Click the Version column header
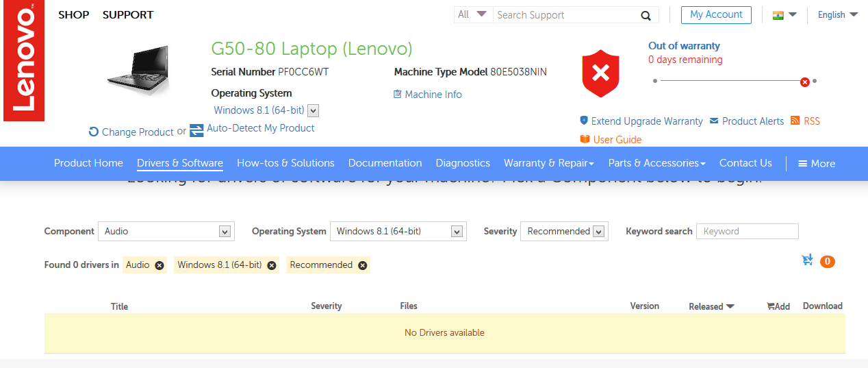The height and width of the screenshot is (368, 868). (645, 306)
